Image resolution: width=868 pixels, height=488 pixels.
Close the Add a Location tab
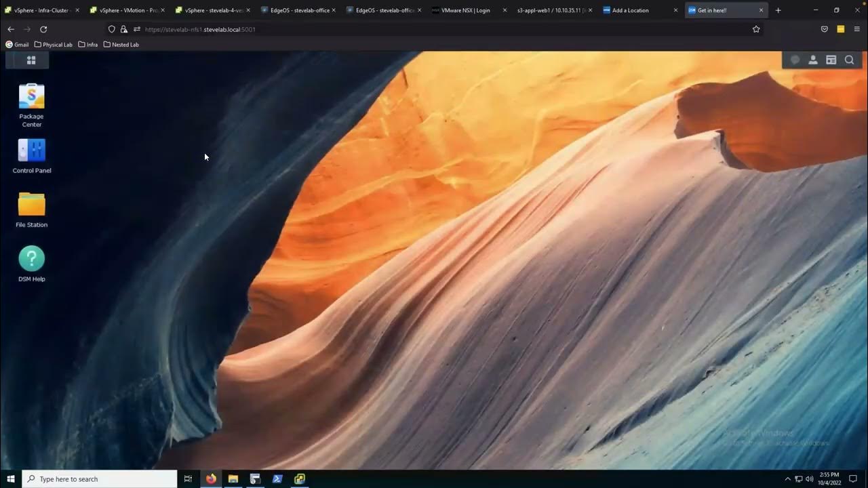click(675, 10)
